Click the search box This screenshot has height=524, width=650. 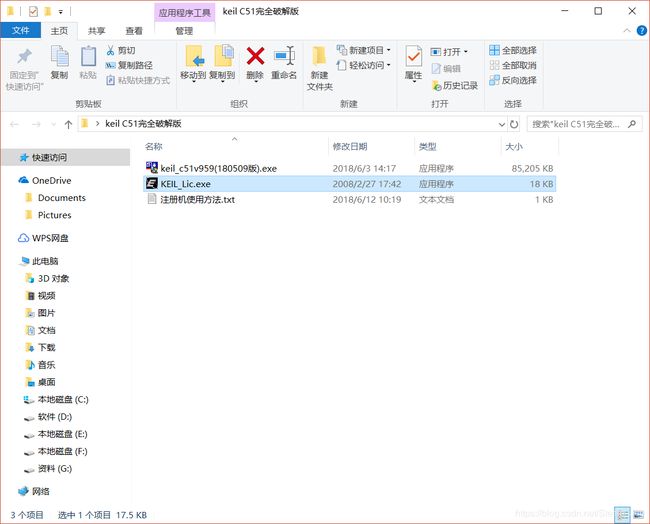pos(584,124)
